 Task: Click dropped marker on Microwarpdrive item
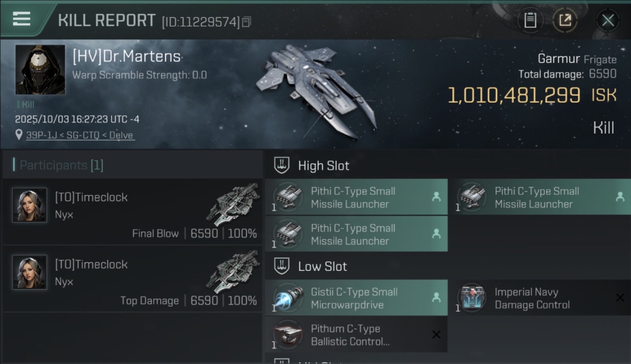pos(436,298)
